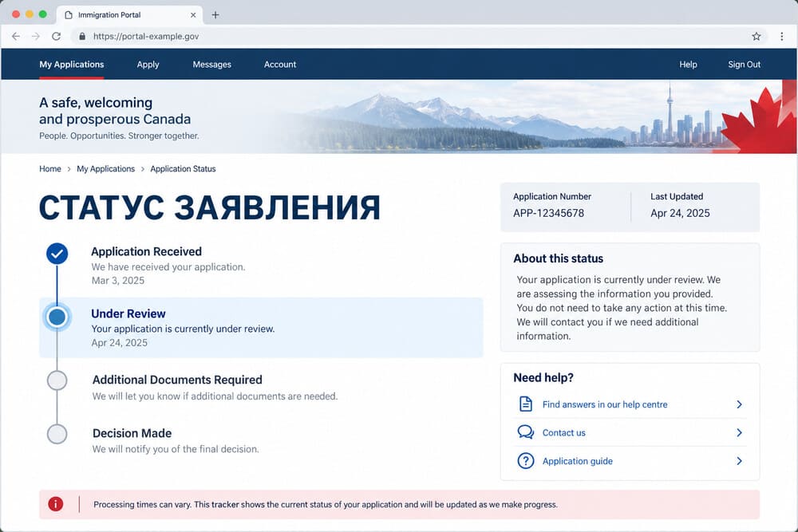Screen dimensions: 798x532
Task: Click the Decision Made heading
Action: click(132, 433)
